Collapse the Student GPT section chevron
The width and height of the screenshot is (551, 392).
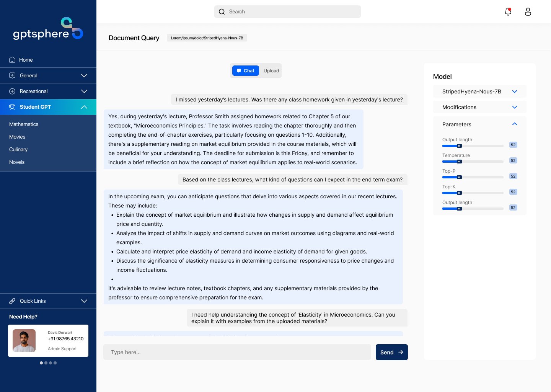click(84, 107)
